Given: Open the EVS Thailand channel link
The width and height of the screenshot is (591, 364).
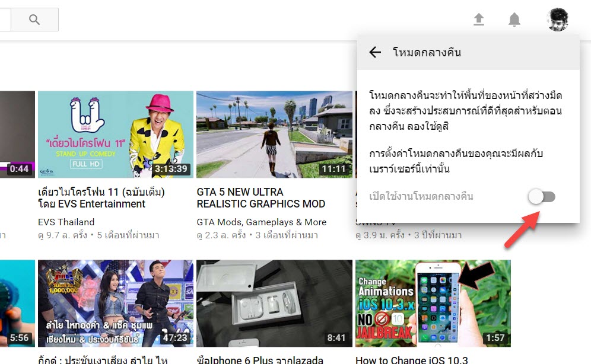Looking at the screenshot, I should [x=66, y=222].
